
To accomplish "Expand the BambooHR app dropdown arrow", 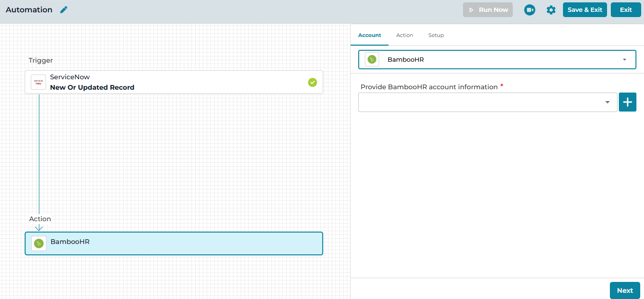I will (625, 60).
